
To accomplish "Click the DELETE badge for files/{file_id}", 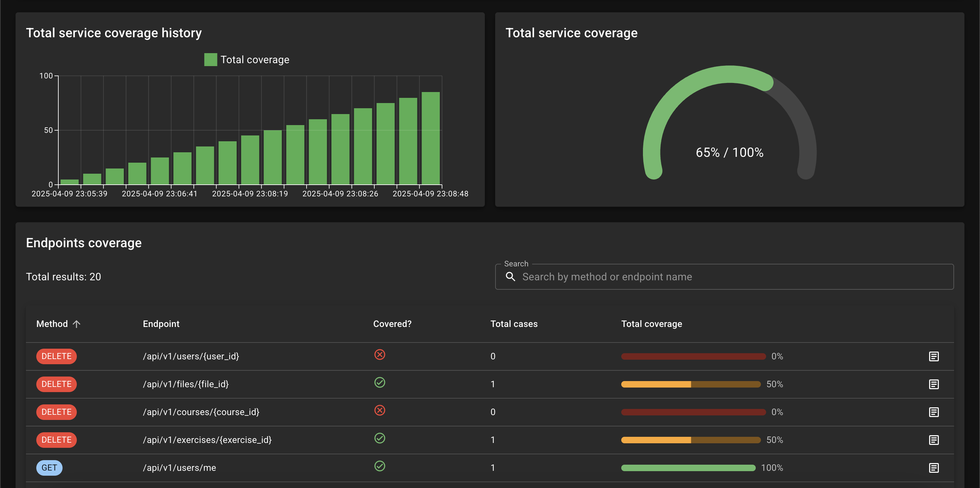I will point(56,384).
